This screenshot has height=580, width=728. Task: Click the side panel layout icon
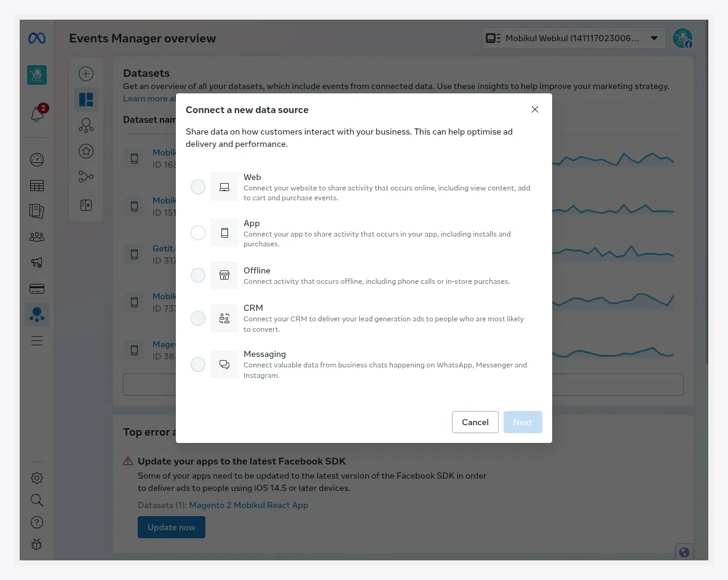point(86,205)
